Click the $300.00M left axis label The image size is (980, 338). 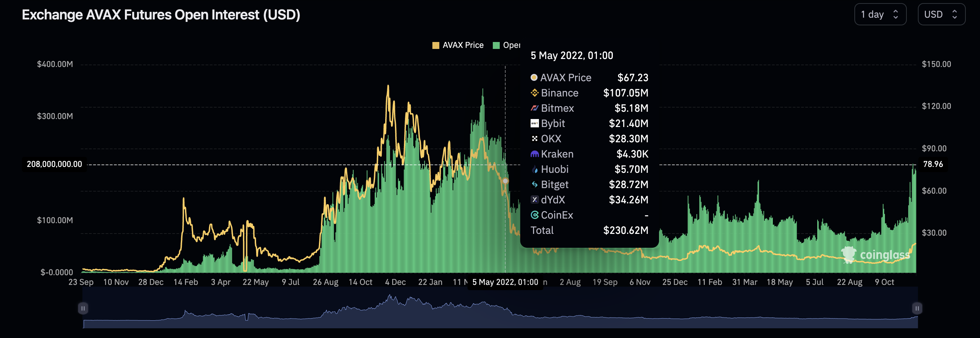click(x=55, y=116)
